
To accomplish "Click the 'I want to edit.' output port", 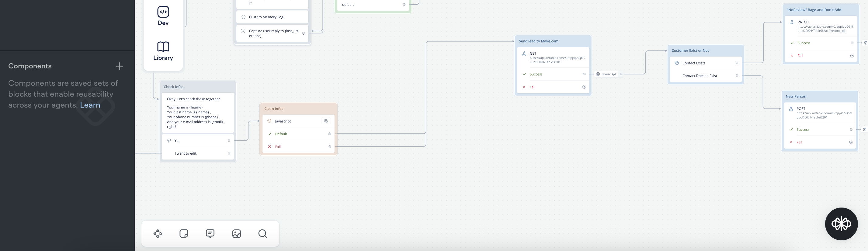I will [229, 153].
